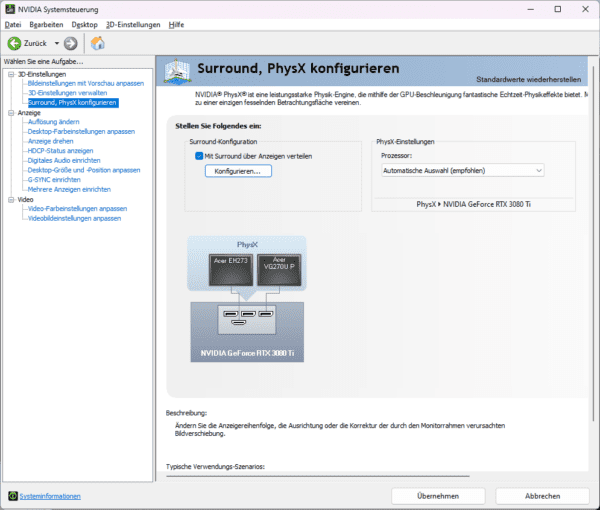The height and width of the screenshot is (510, 600).
Task: Open Anzeige drehen
Action: pos(51,141)
